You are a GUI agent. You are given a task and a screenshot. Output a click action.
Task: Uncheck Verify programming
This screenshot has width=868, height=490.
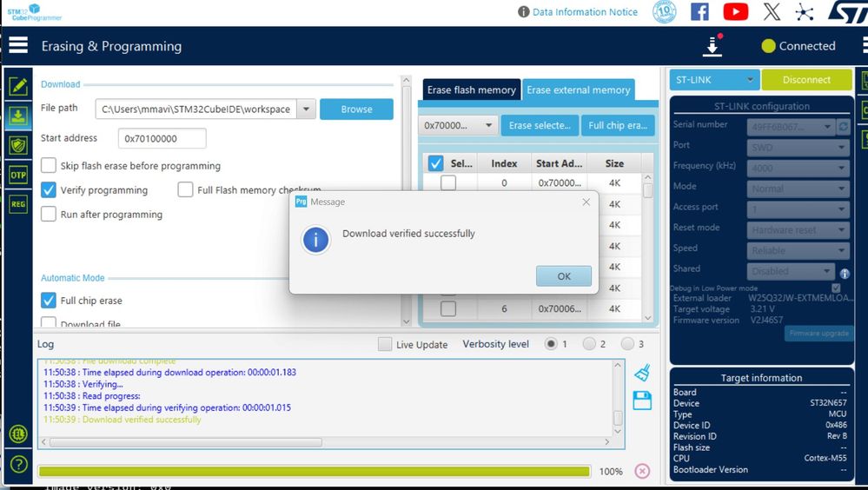[49, 190]
